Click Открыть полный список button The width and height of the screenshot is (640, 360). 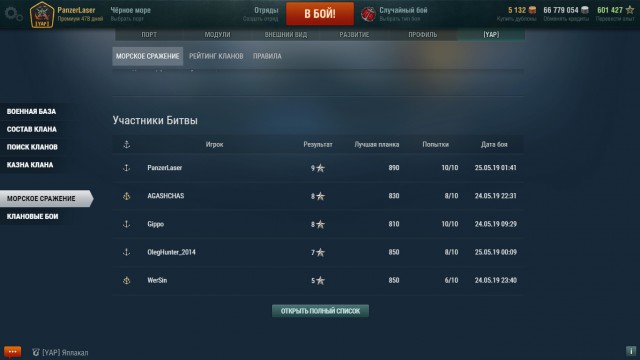point(320,311)
